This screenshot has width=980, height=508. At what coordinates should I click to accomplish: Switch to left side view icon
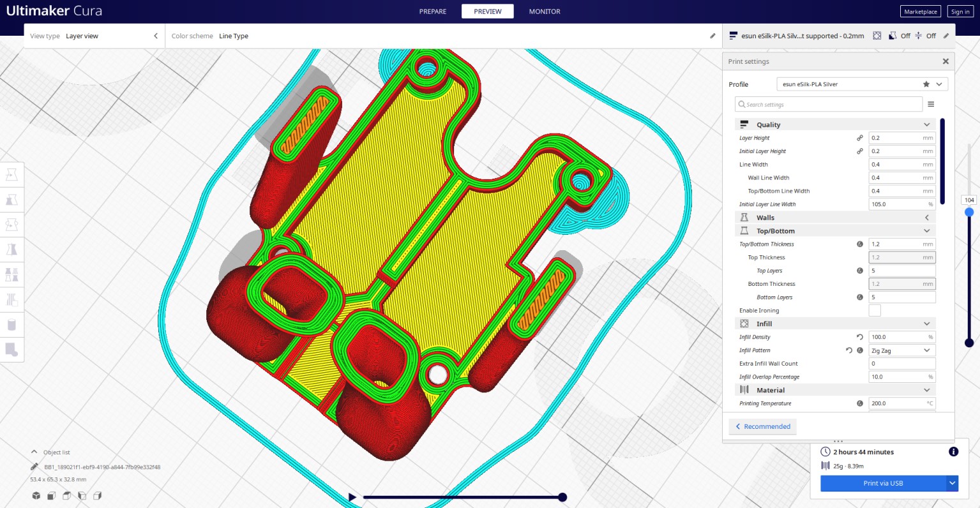click(x=82, y=496)
